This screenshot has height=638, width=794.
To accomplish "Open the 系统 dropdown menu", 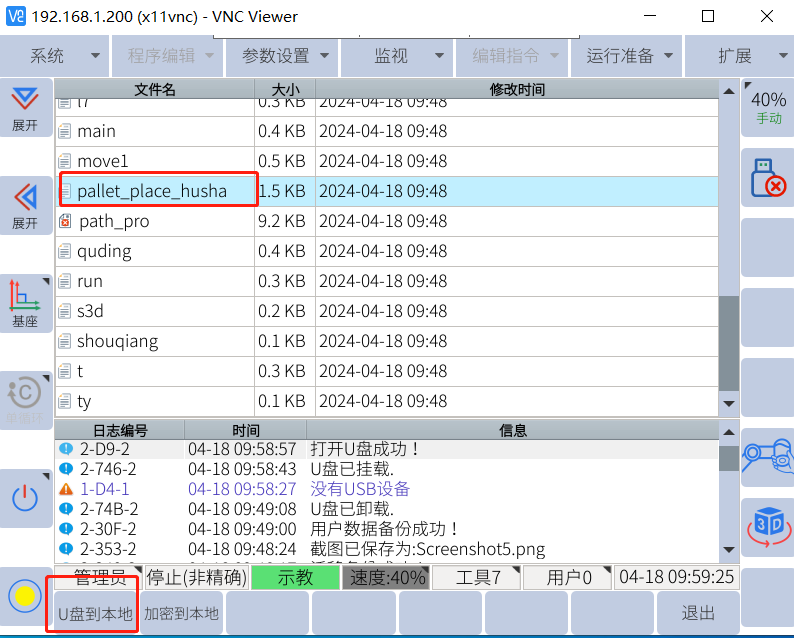I will tap(55, 56).
